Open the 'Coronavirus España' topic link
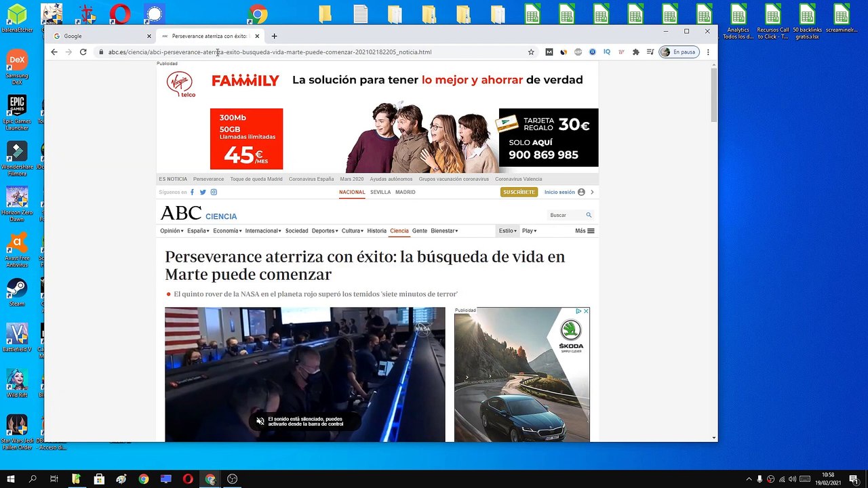868x488 pixels. [x=311, y=179]
